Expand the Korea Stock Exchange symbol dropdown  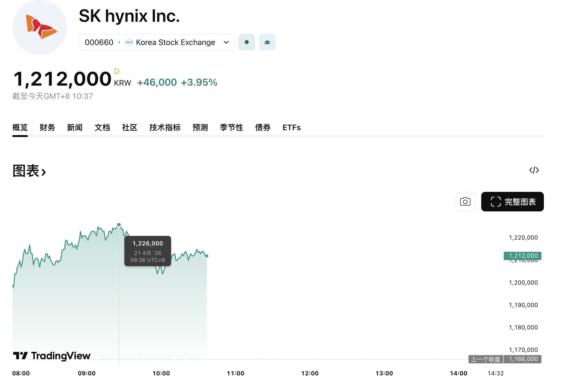(157, 42)
